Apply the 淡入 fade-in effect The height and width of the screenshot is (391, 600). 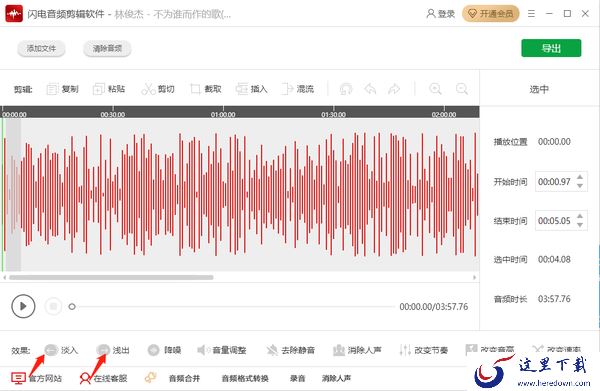click(61, 350)
